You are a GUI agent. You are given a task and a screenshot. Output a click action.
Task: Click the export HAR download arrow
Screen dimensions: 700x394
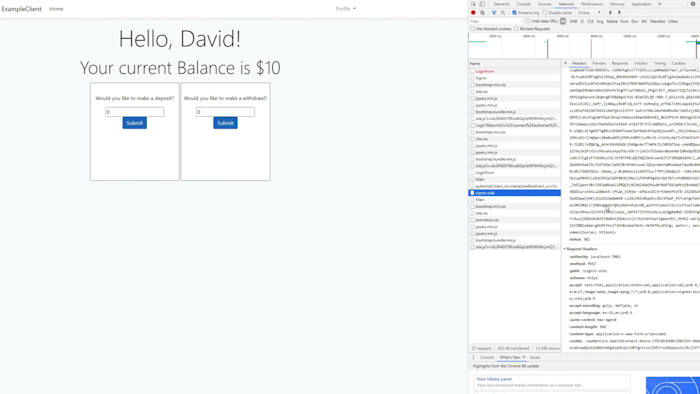pos(619,12)
